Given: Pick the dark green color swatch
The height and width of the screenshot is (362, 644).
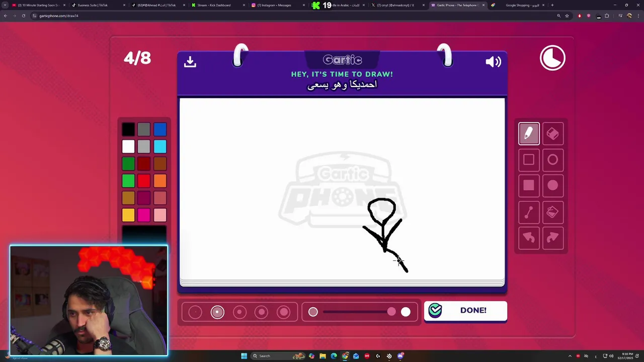Looking at the screenshot, I should [x=128, y=163].
